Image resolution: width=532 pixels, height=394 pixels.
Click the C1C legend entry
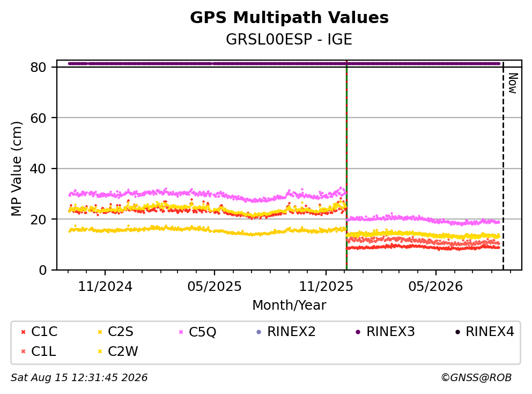39,332
